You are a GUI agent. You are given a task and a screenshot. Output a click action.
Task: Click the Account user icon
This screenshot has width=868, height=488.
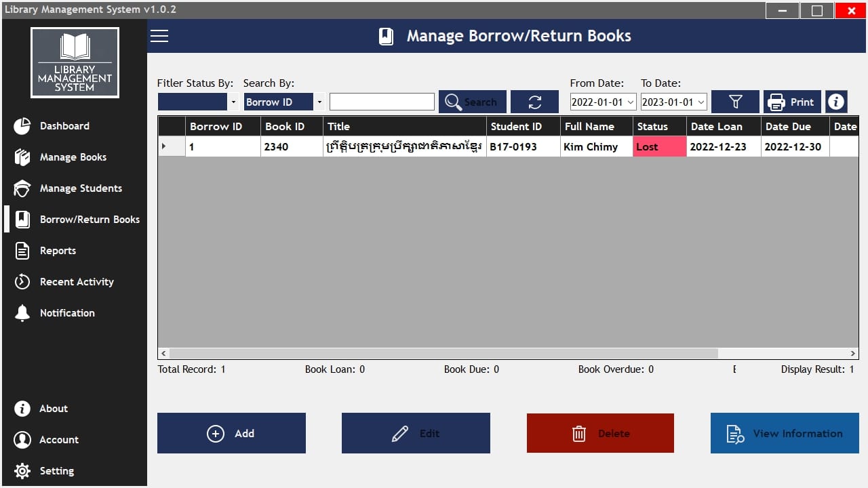tap(22, 440)
